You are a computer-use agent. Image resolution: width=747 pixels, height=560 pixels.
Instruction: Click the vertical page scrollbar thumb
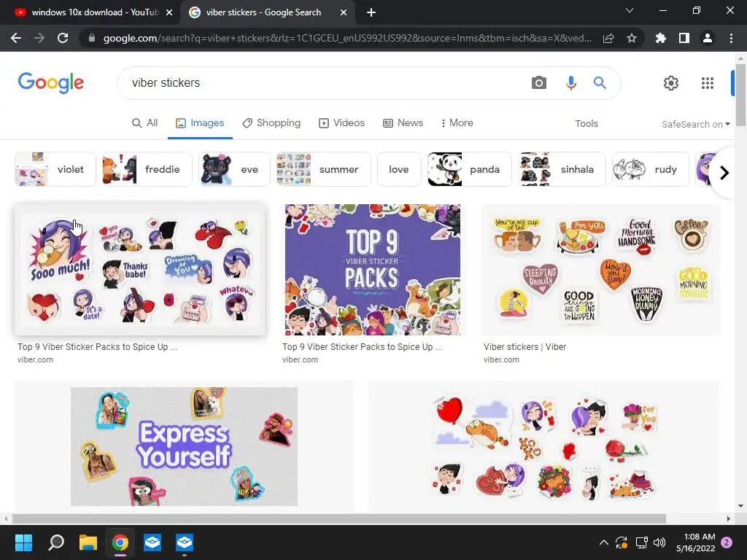(740, 96)
